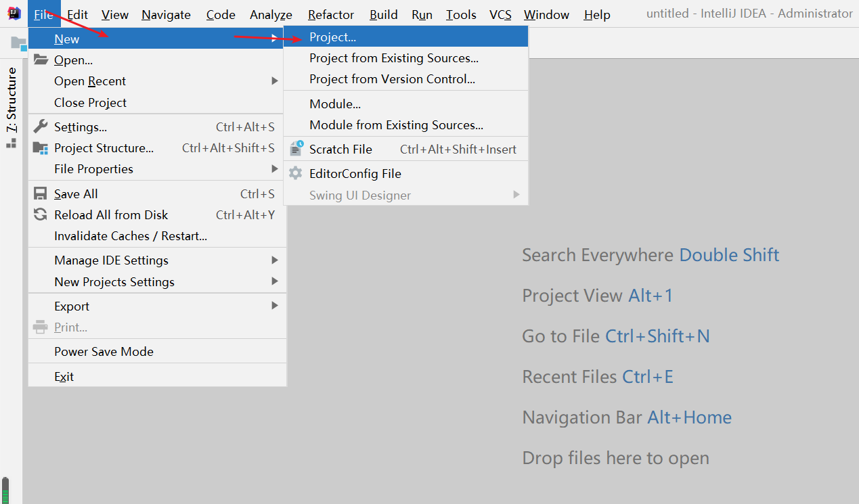
Task: Open the Build menu
Action: click(x=384, y=14)
